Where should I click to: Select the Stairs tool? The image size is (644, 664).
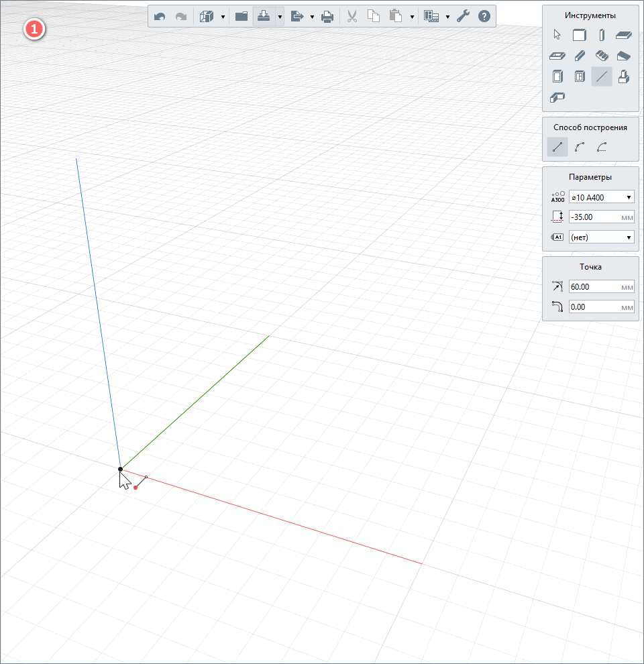click(x=602, y=56)
